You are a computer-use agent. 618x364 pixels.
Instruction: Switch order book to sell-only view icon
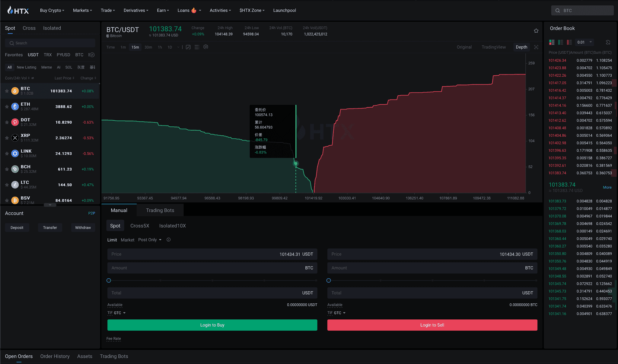click(569, 42)
